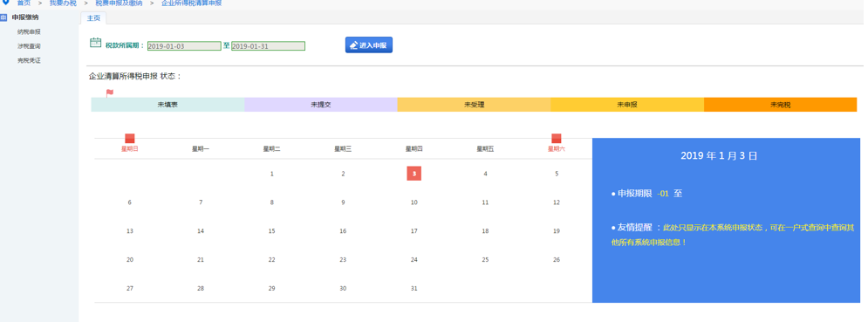This screenshot has height=322, width=868.
Task: Select the 未提交 status segment
Action: [321, 105]
